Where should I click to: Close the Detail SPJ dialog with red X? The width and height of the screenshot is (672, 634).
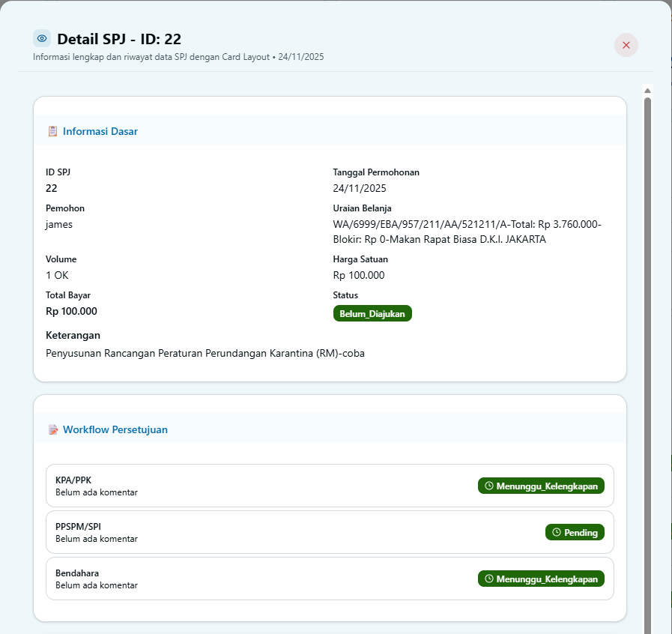[x=626, y=45]
